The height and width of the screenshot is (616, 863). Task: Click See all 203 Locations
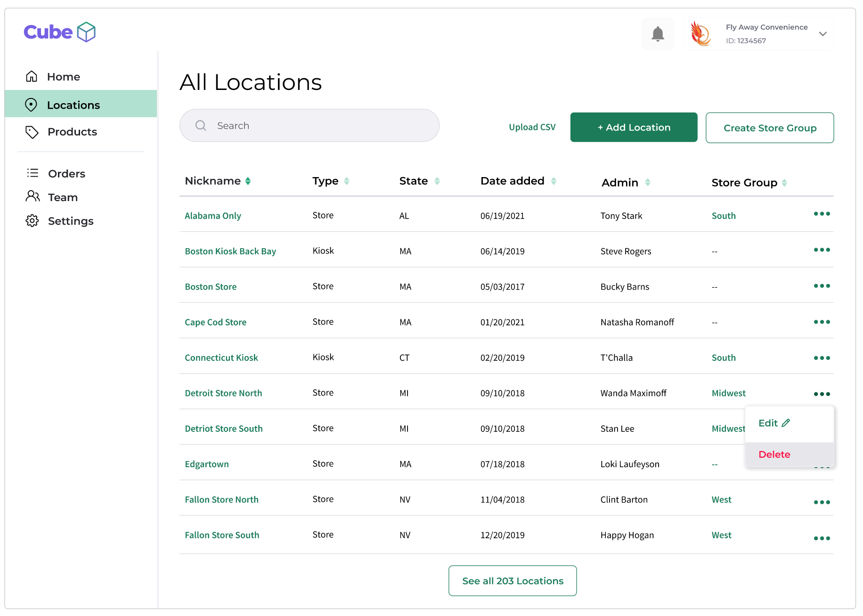tap(512, 581)
